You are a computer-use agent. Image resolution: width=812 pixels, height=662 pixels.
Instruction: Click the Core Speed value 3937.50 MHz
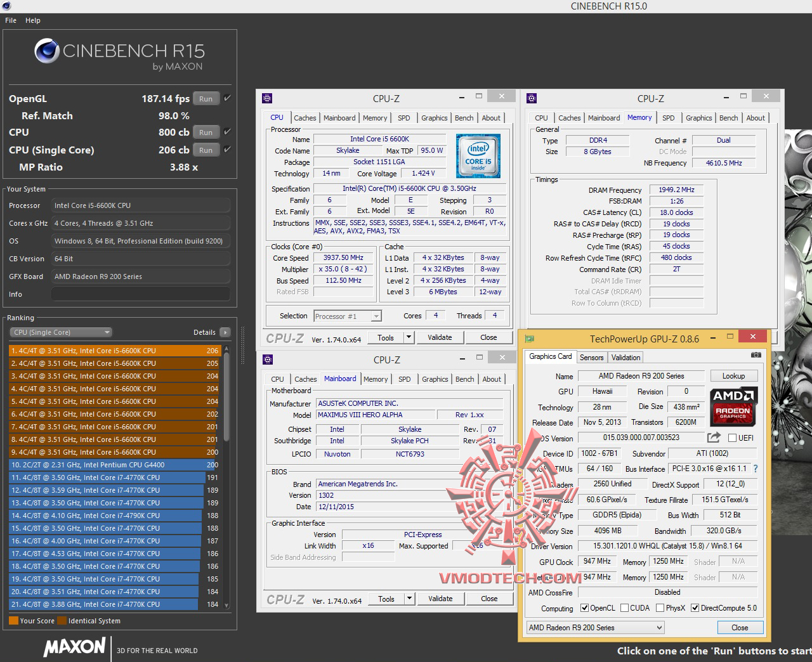343,258
